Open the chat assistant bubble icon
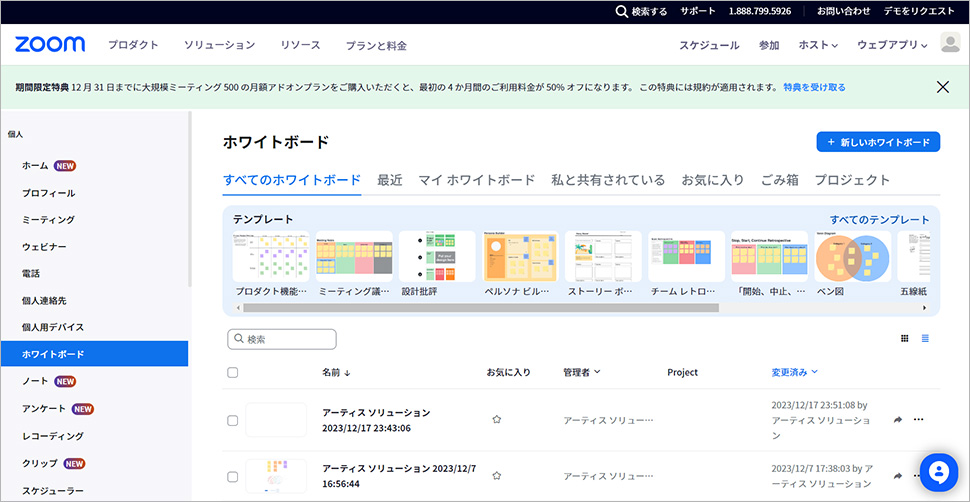 (x=939, y=473)
